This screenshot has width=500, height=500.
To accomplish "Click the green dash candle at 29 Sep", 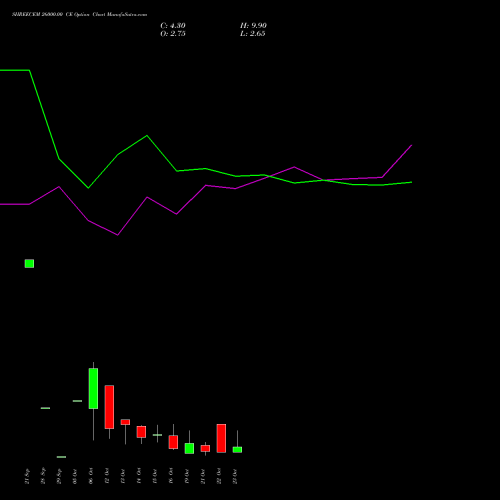I will tap(61, 457).
